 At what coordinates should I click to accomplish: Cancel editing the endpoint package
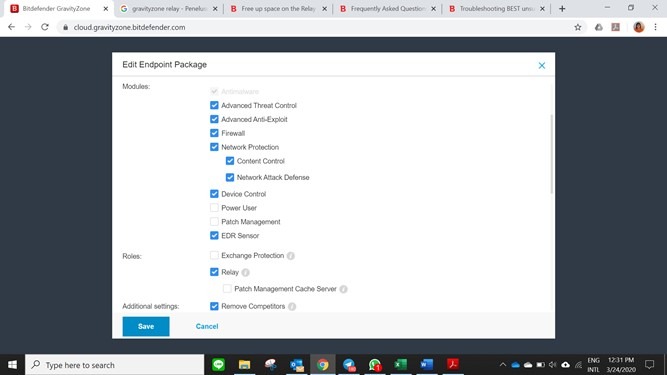[x=207, y=326]
